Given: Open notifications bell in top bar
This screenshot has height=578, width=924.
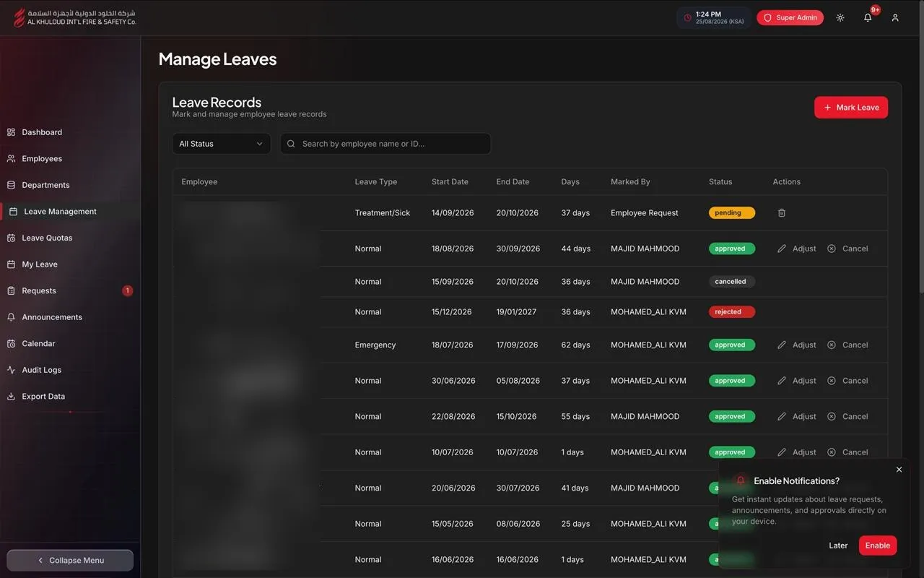Looking at the screenshot, I should point(868,17).
